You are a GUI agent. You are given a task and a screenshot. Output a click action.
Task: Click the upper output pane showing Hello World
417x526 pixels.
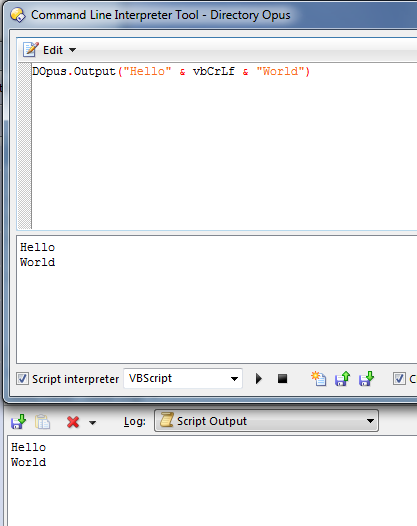point(217,299)
